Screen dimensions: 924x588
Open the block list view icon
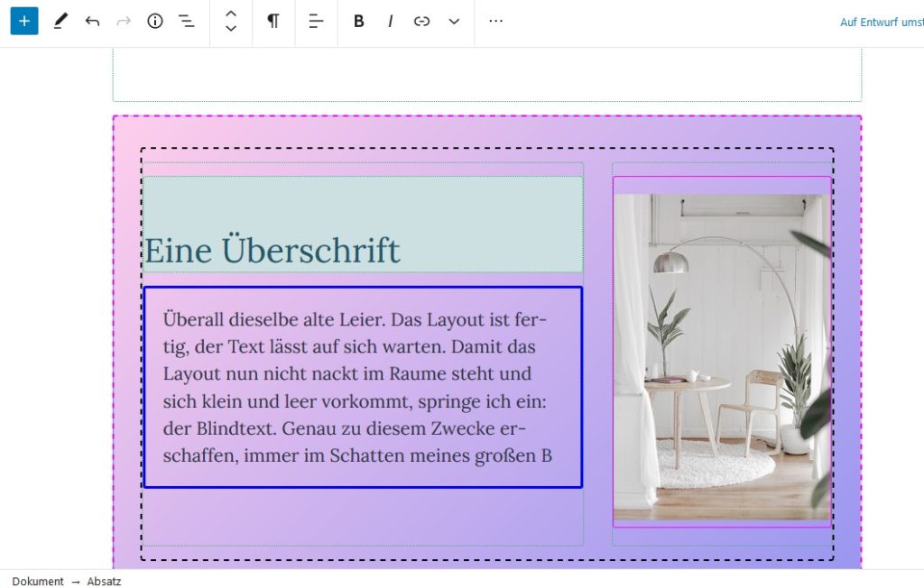[187, 22]
